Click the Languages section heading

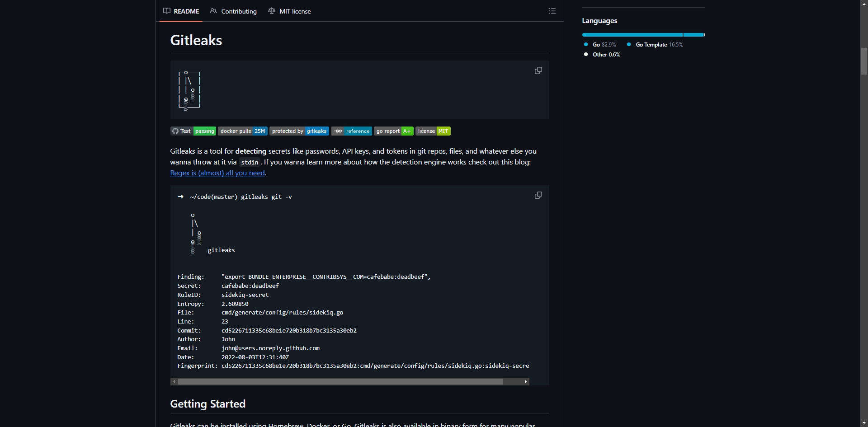(599, 21)
